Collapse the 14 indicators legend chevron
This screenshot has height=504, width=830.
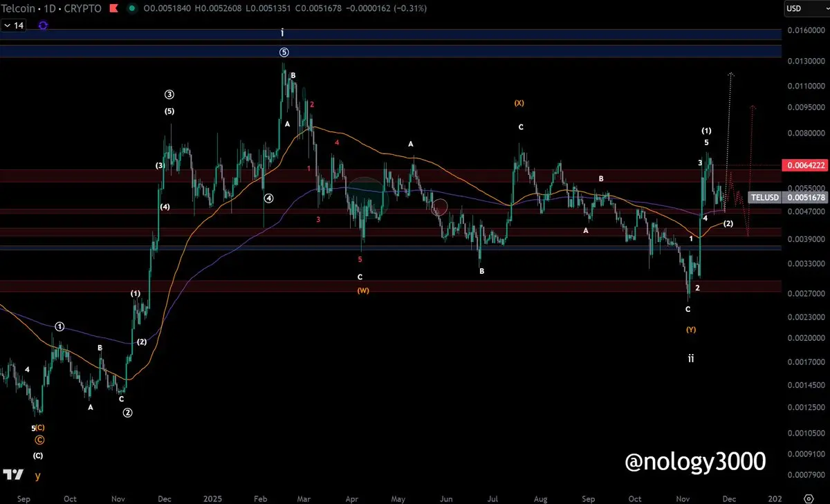7,25
